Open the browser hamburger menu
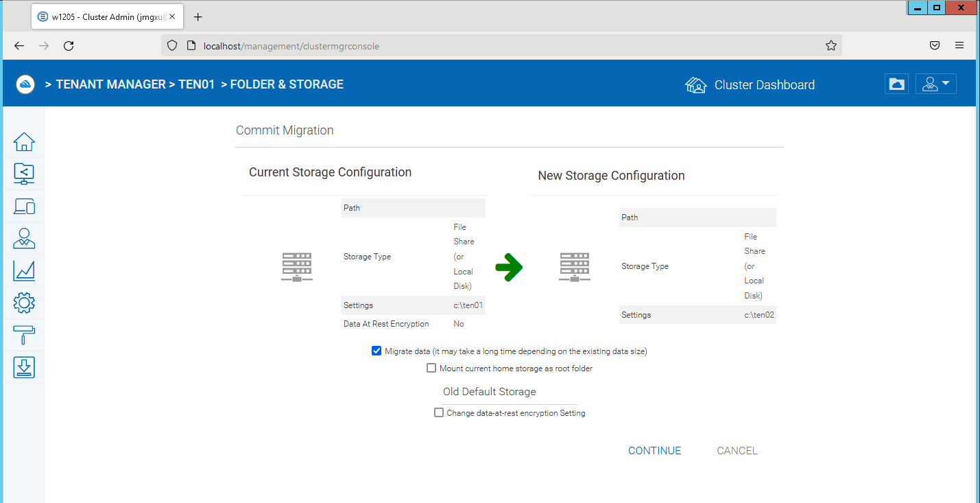Screen dimensions: 980x503 959,46
